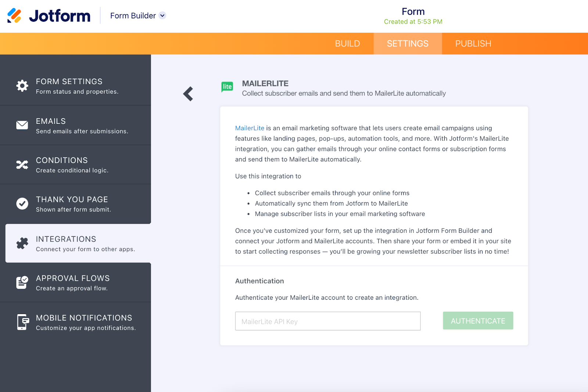Click the Mobile Notifications phone icon
The image size is (588, 392).
click(x=23, y=322)
